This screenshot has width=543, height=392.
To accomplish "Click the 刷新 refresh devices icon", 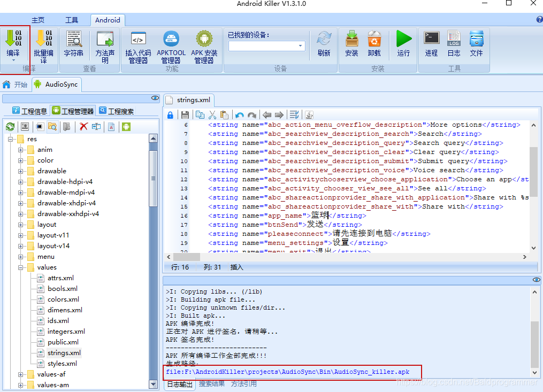I will [324, 39].
